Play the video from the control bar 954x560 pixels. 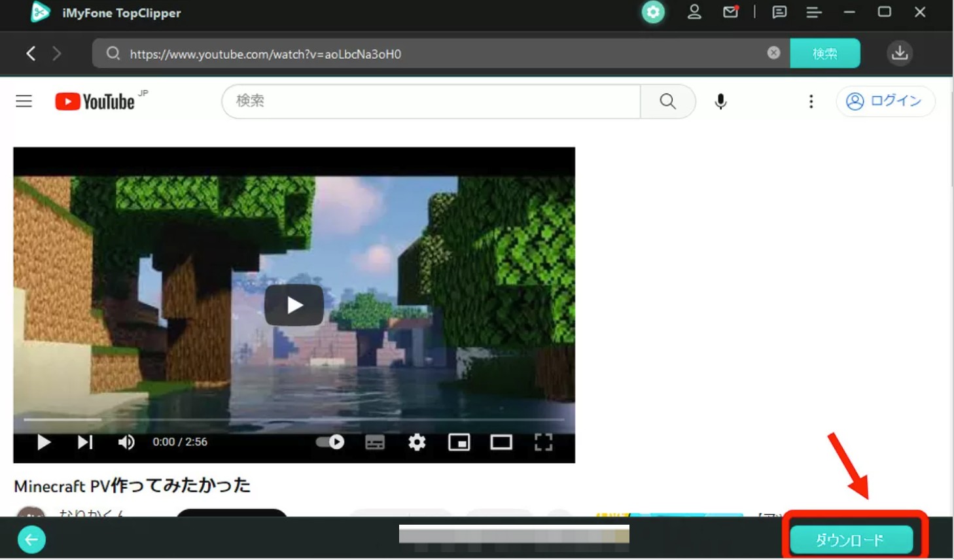(x=44, y=442)
